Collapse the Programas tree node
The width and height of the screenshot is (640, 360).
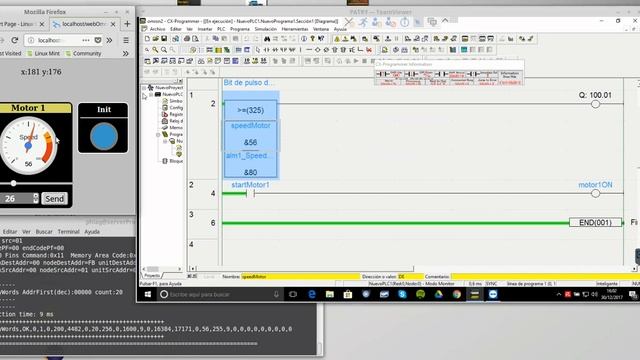click(158, 134)
